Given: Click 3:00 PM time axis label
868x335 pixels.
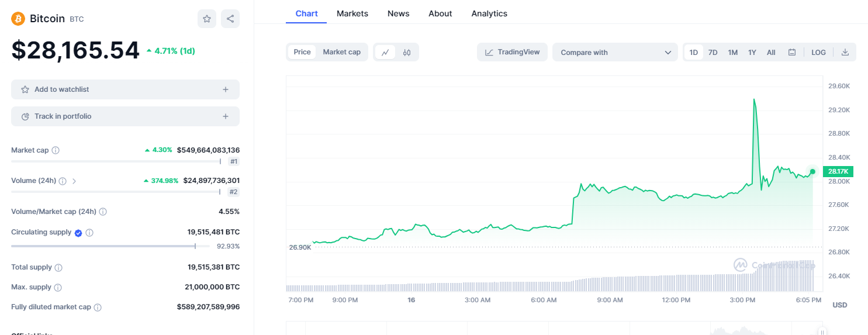Looking at the screenshot, I should point(742,300).
